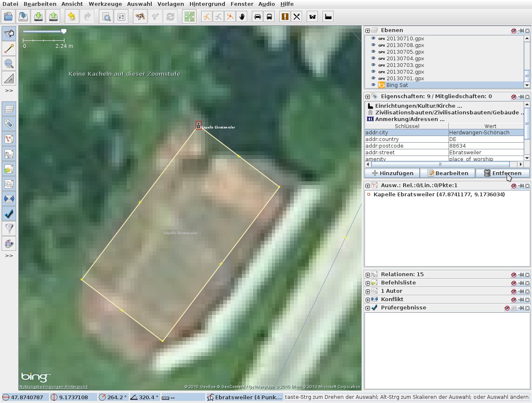Image resolution: width=532 pixels, height=403 pixels.
Task: Click the upload data icon in toolbar
Action: (x=53, y=17)
